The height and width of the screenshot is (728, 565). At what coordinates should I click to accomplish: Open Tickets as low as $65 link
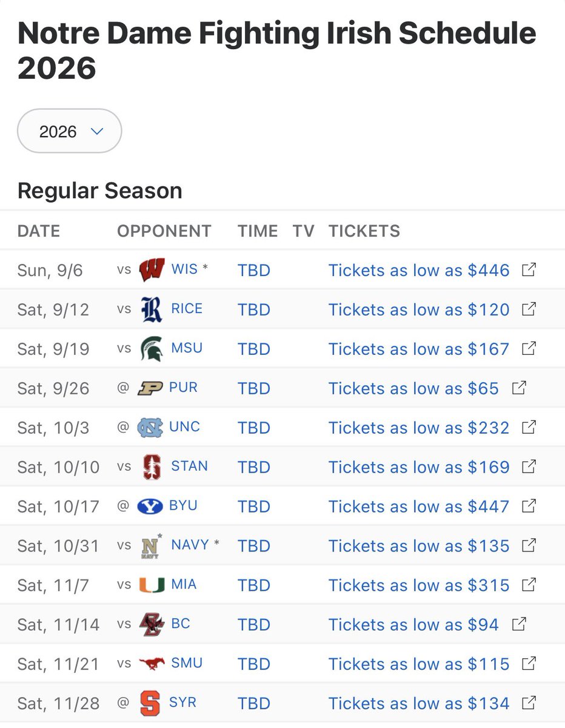[413, 388]
